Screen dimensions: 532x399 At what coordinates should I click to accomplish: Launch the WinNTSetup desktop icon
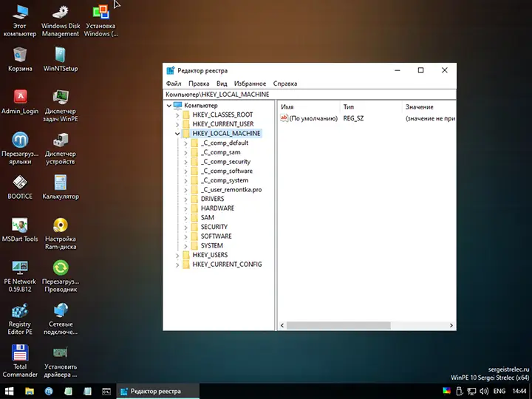61,59
